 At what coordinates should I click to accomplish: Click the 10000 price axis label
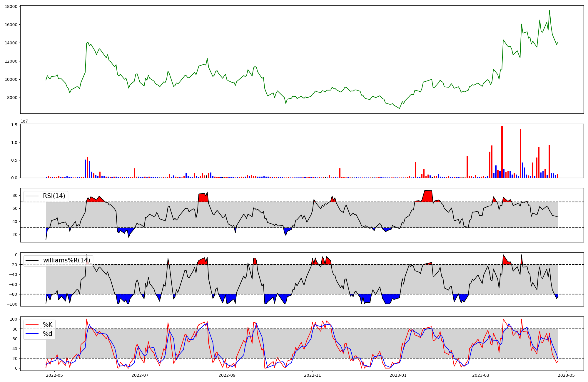point(11,79)
